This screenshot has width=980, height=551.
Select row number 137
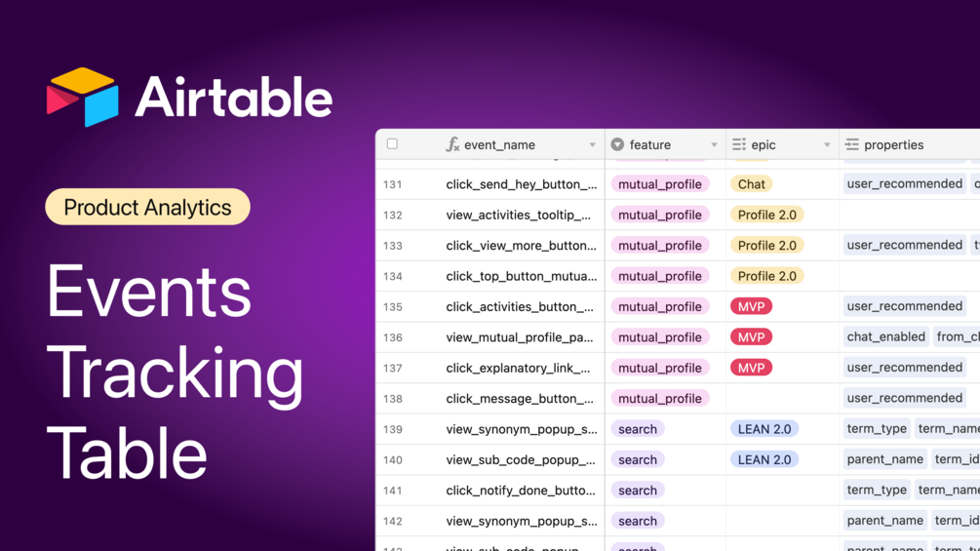[x=393, y=368]
